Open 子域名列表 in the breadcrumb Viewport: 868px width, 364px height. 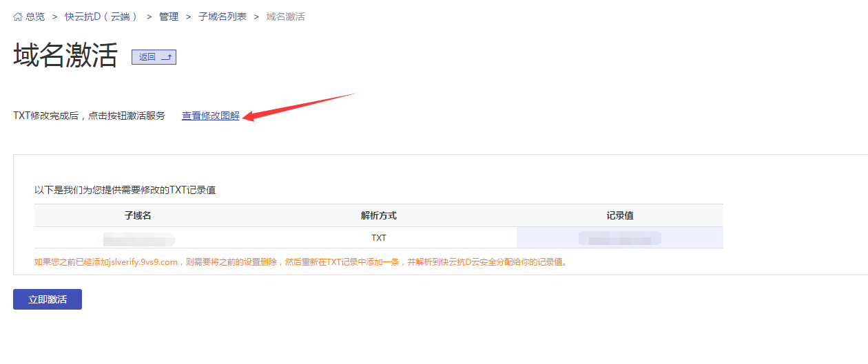pos(223,17)
